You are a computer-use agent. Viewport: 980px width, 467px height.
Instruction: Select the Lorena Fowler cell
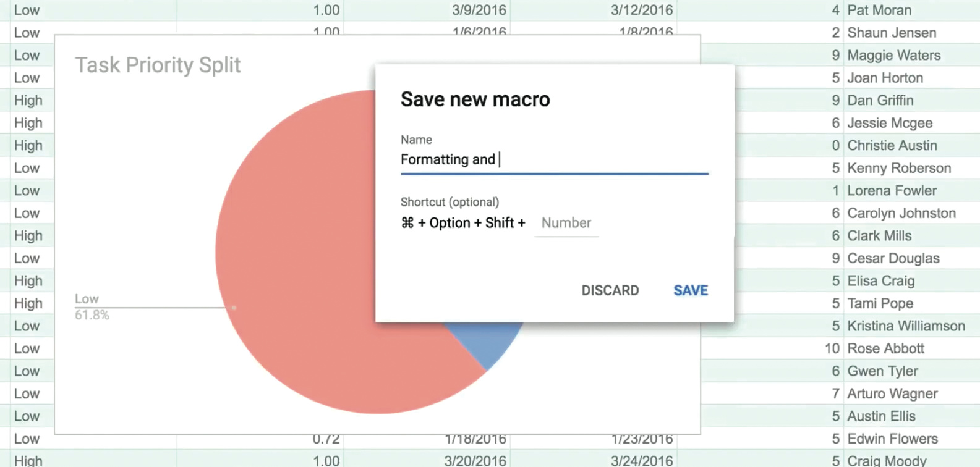pyautogui.click(x=892, y=190)
